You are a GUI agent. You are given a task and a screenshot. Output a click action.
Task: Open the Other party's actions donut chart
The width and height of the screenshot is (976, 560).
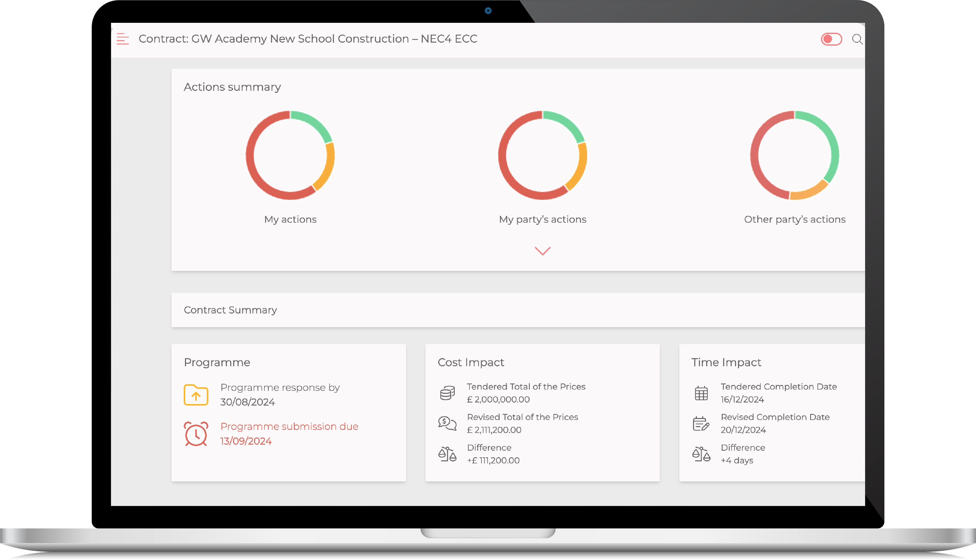coord(794,155)
